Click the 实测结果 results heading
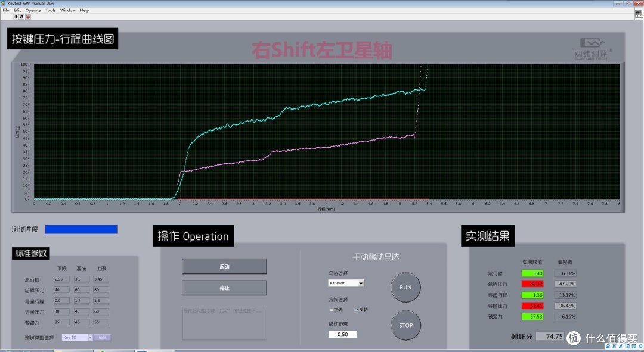The image size is (644, 352). [488, 236]
